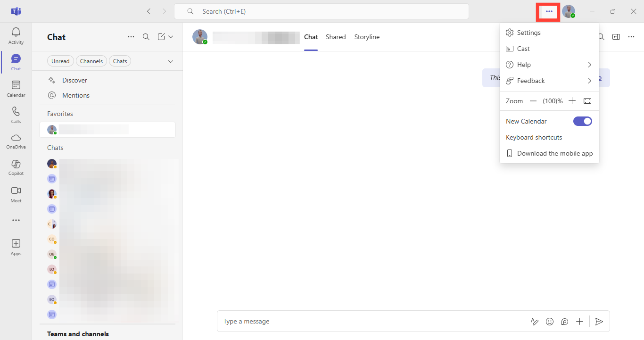The width and height of the screenshot is (644, 340).
Task: Click the send message arrow icon
Action: pyautogui.click(x=599, y=322)
